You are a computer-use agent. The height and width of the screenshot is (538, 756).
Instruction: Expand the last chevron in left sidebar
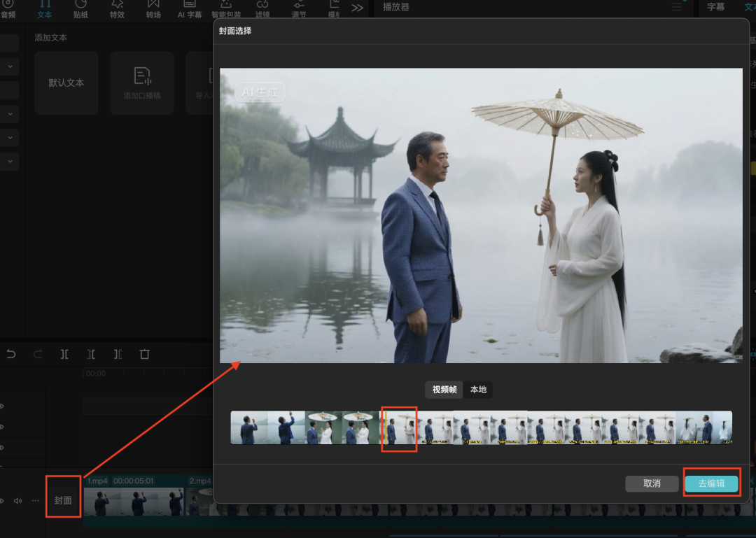coord(10,162)
